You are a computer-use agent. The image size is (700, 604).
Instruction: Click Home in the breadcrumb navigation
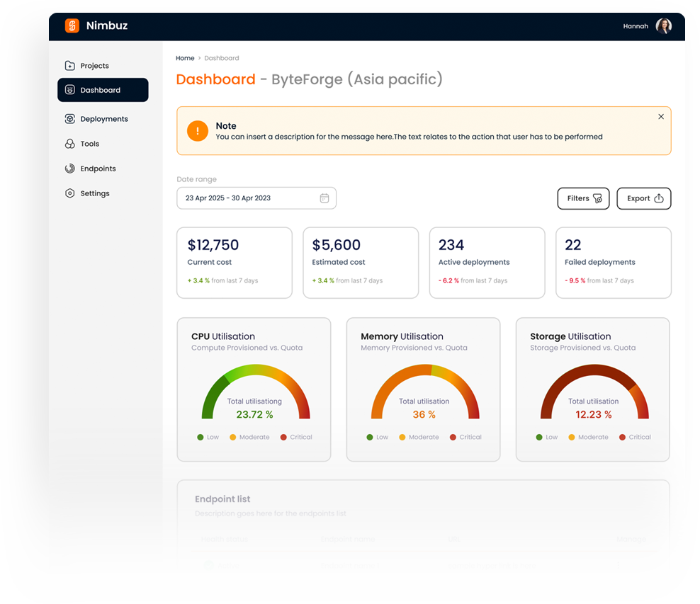pos(185,58)
